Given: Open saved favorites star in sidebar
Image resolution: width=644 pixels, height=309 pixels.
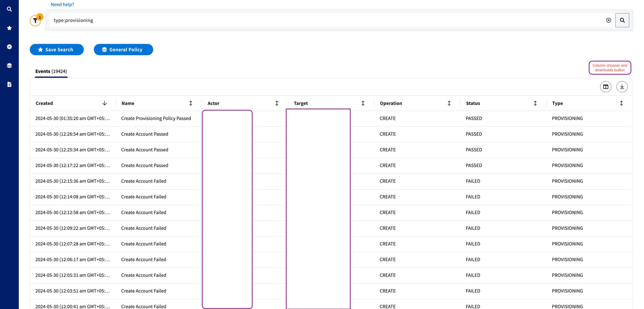Looking at the screenshot, I should pos(9,28).
